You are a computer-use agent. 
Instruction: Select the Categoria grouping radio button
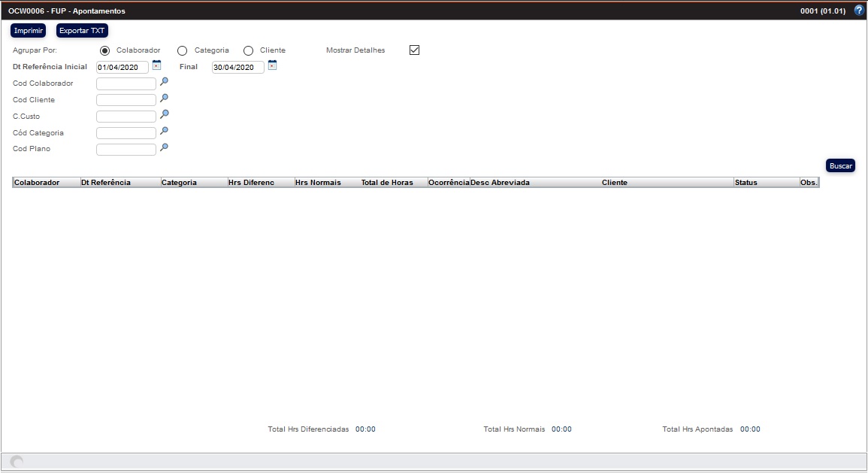[182, 50]
